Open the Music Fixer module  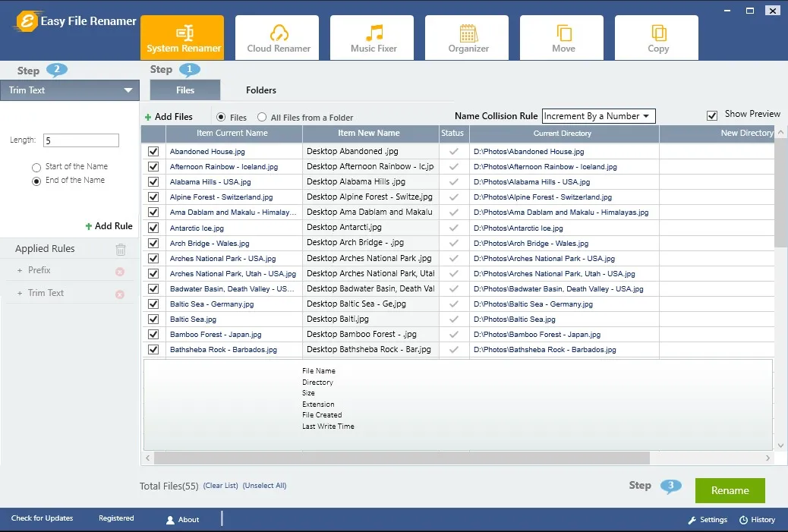374,38
